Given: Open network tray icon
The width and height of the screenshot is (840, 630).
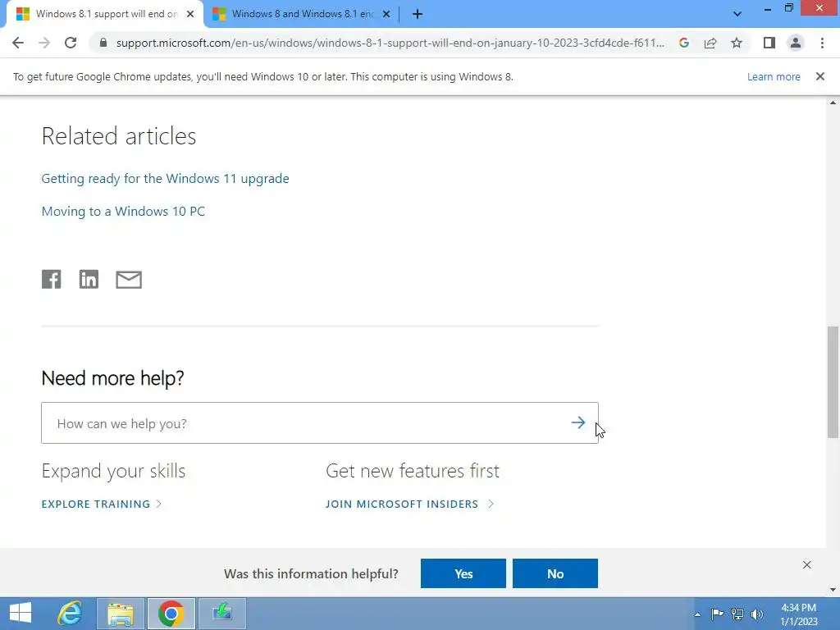Looking at the screenshot, I should 737,614.
